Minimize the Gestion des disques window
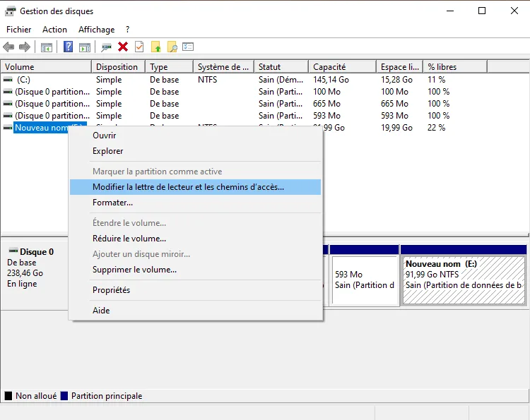 click(450, 11)
